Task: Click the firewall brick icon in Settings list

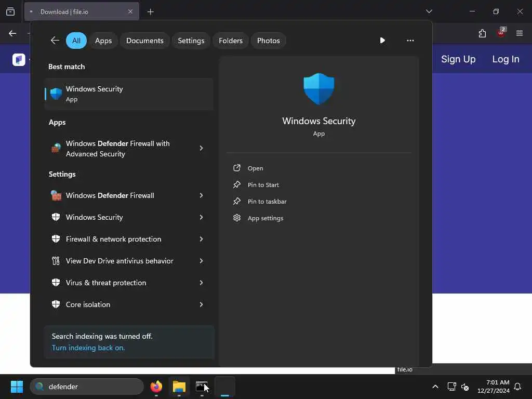Action: coord(56,195)
